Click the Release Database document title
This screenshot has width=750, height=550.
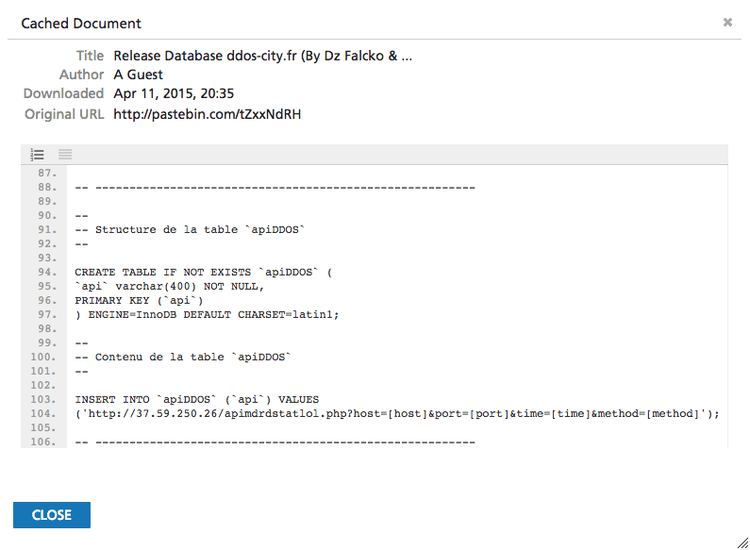click(x=263, y=56)
